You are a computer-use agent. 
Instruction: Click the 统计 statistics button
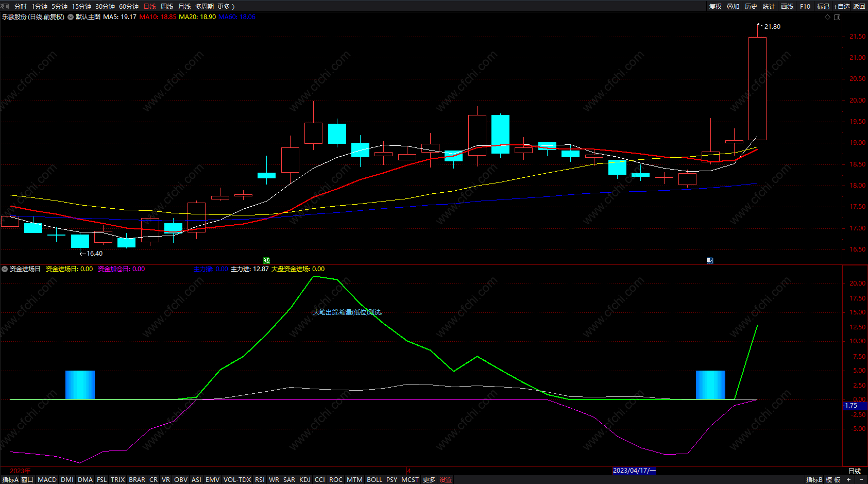tap(769, 6)
